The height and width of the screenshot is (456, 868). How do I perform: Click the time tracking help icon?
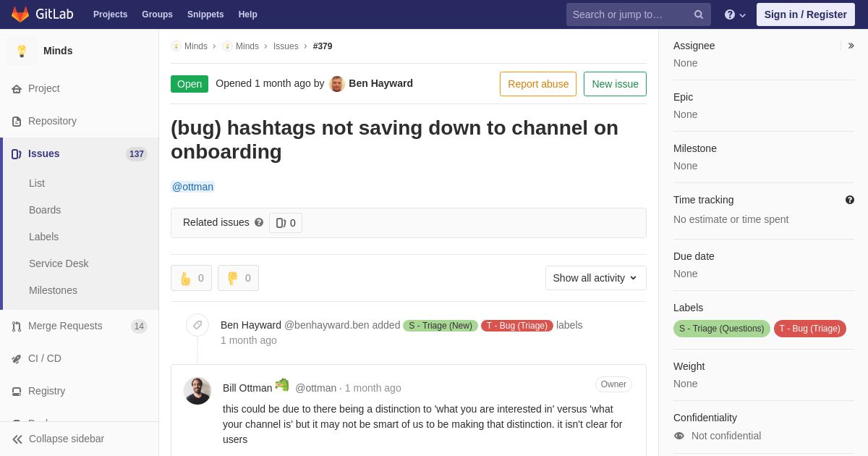[x=850, y=200]
